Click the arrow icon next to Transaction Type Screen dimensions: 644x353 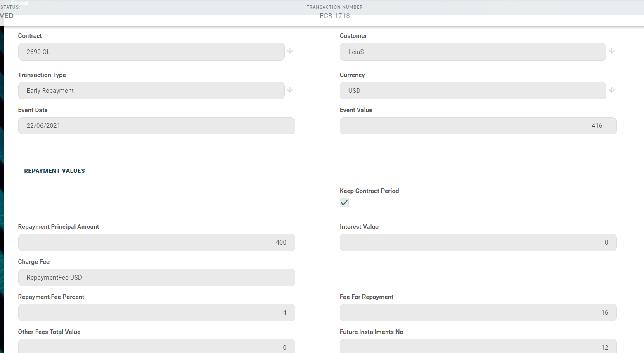pos(290,90)
